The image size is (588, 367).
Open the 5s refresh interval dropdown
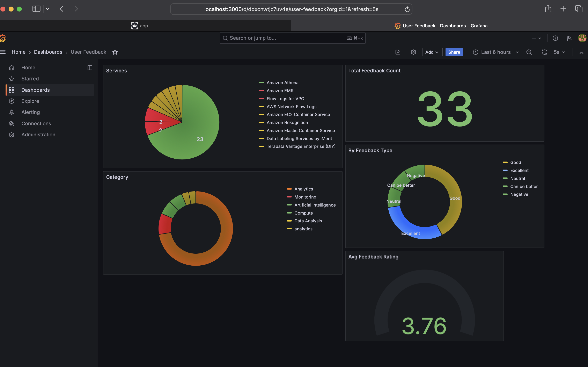559,52
